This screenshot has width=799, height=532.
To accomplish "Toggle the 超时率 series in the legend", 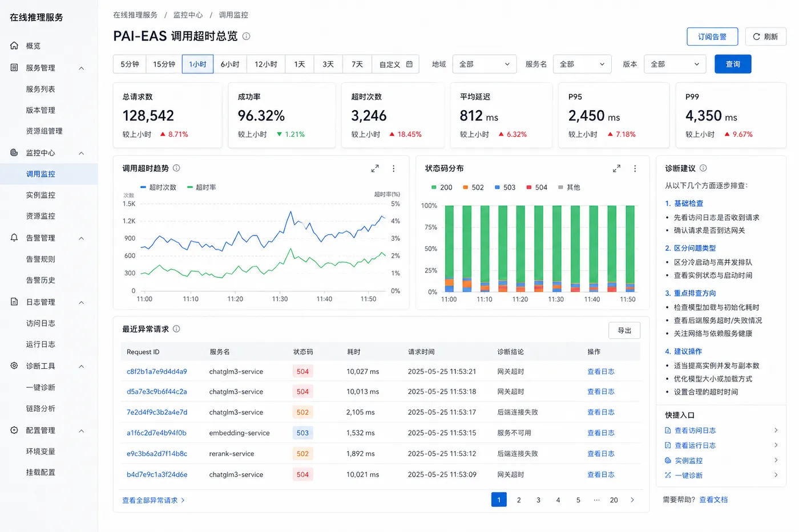I will [x=201, y=188].
